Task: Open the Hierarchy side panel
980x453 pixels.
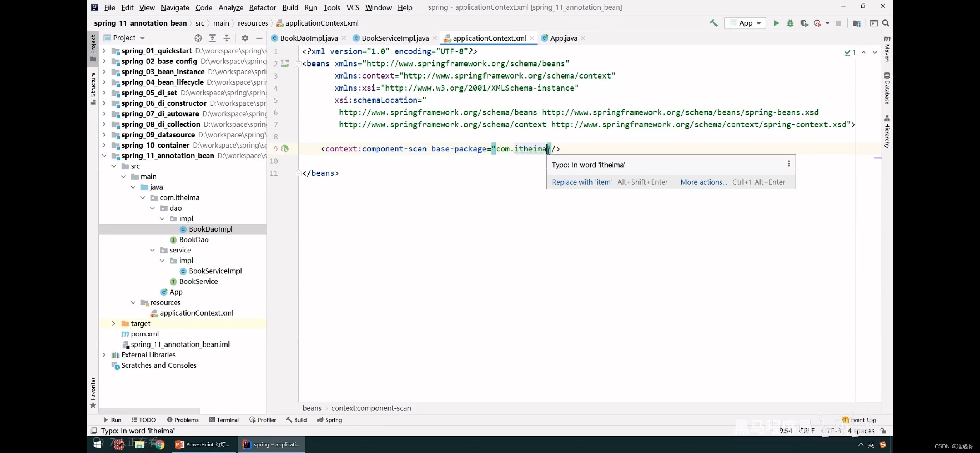Action: tap(887, 132)
